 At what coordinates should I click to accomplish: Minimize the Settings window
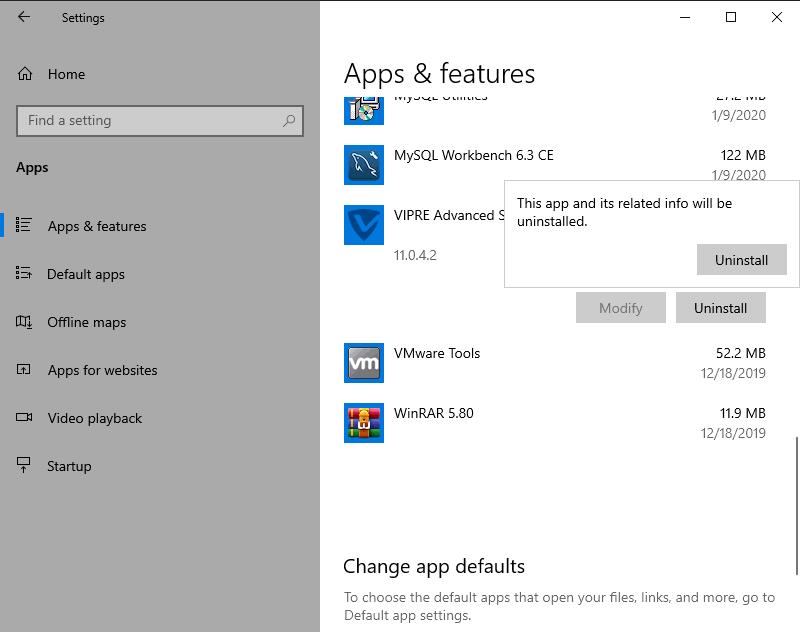(685, 17)
